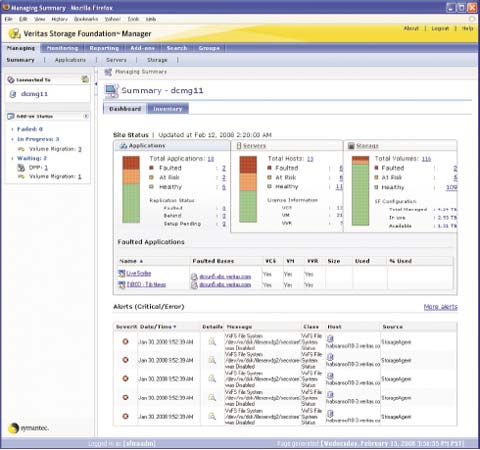This screenshot has width=480, height=450.
Task: Open the Volume Migration: 3 count link
Action: pos(80,149)
